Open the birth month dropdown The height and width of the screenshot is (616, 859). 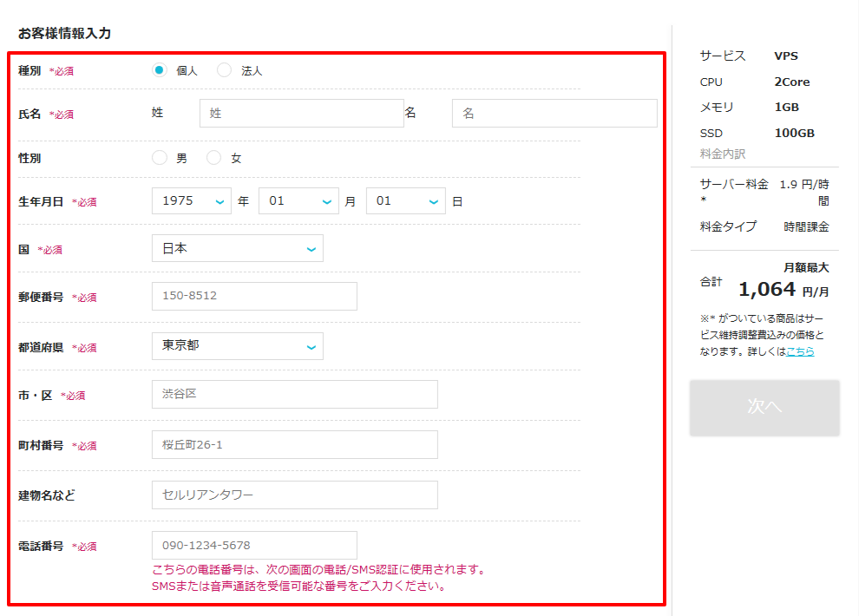pos(298,201)
